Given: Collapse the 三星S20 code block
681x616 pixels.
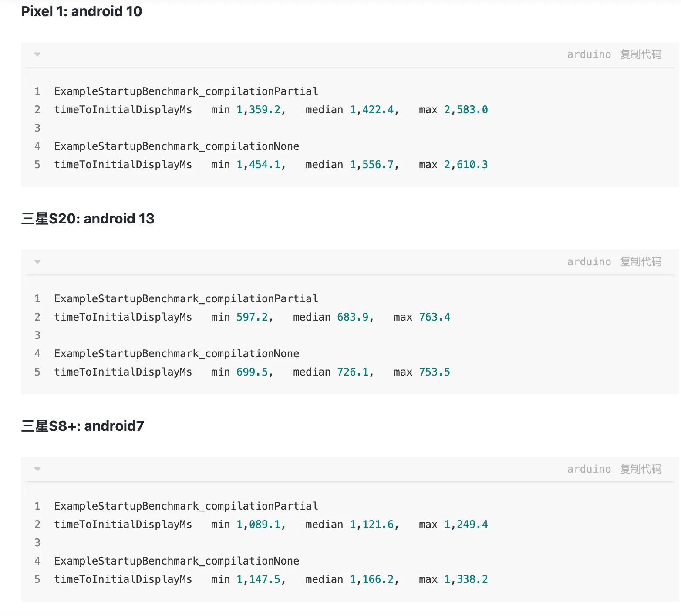Looking at the screenshot, I should pos(37,262).
